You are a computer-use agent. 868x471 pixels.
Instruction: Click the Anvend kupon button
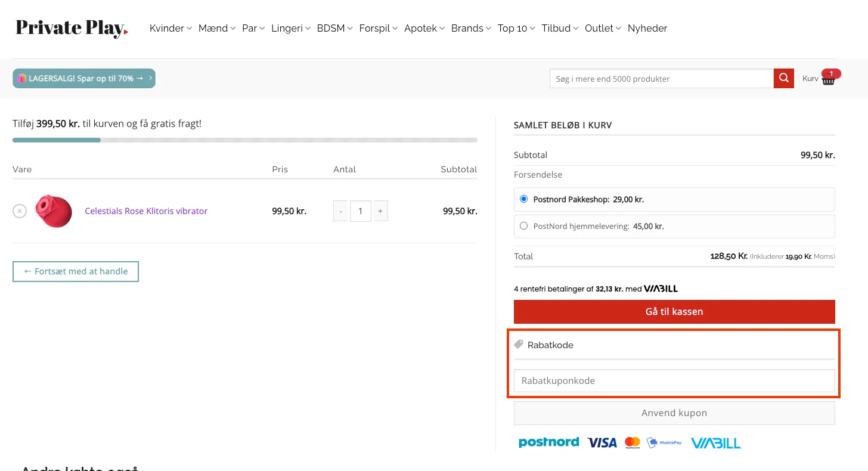[x=674, y=413]
